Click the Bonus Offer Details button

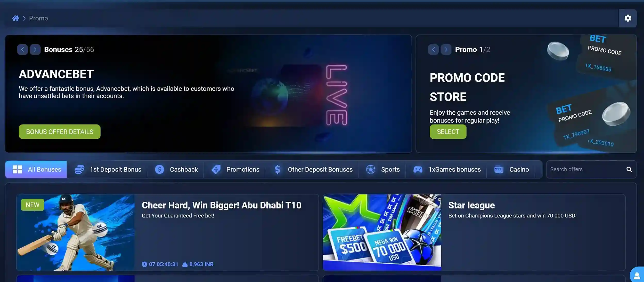[x=60, y=132]
